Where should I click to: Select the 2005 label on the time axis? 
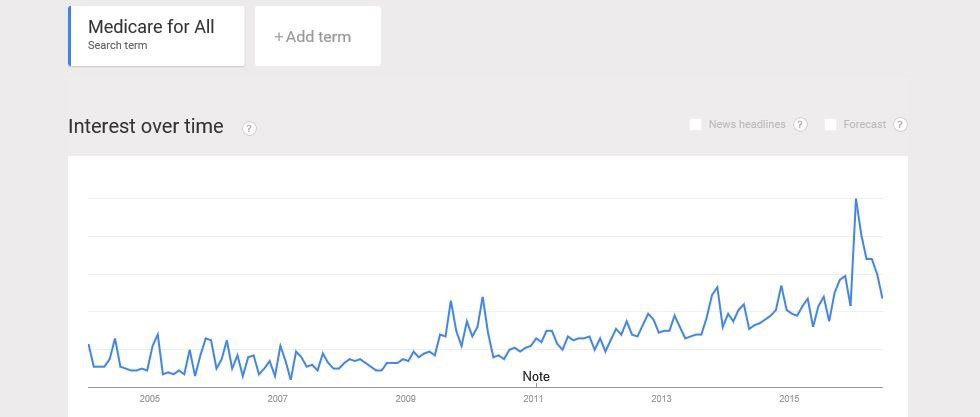(x=150, y=399)
